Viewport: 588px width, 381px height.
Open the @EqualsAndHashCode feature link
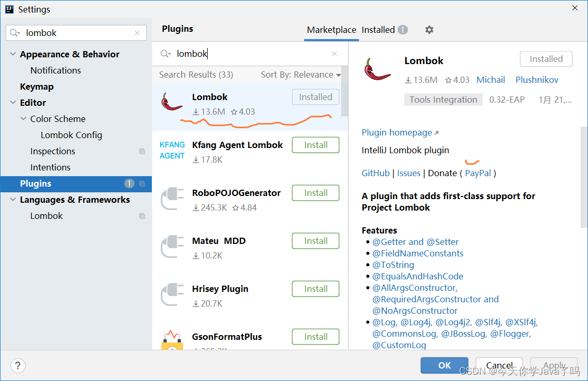pyautogui.click(x=418, y=276)
